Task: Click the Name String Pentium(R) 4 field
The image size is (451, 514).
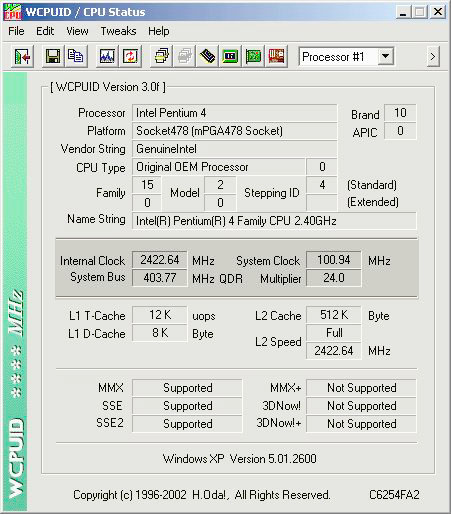Action: point(274,221)
